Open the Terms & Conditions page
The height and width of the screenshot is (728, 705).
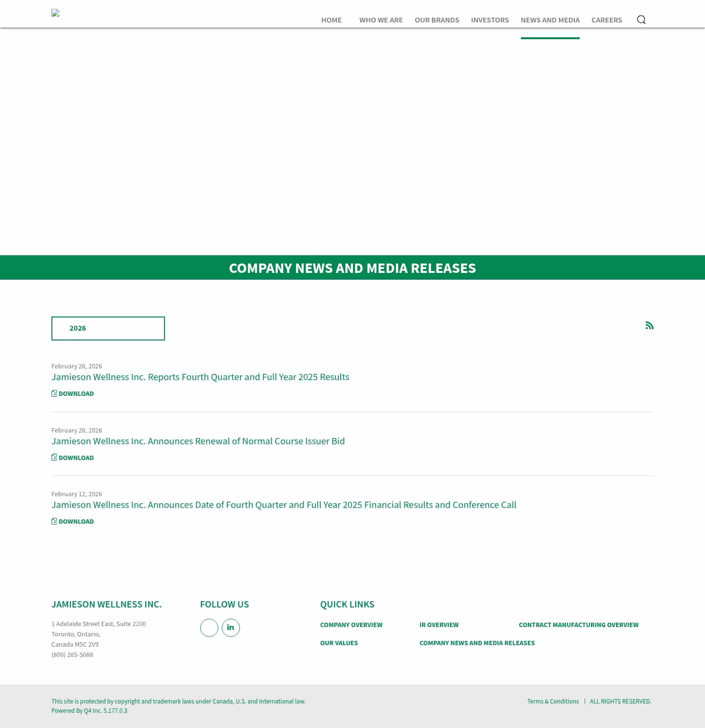(x=553, y=701)
